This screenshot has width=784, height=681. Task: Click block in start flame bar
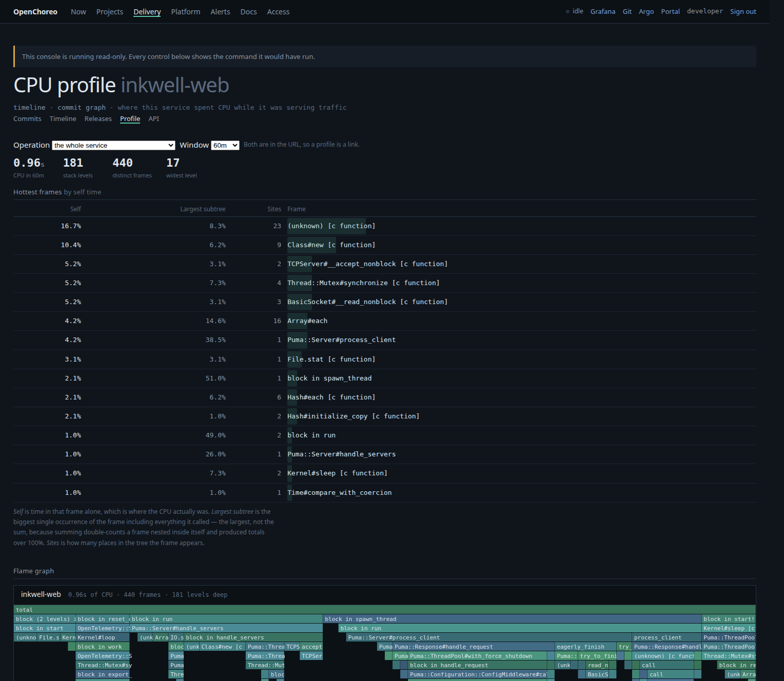[x=45, y=628]
